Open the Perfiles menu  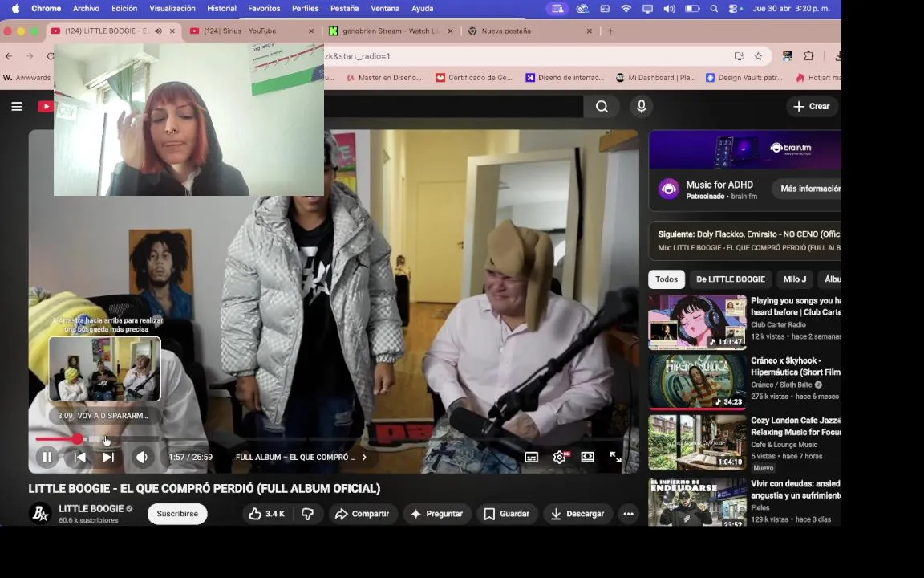pos(306,8)
